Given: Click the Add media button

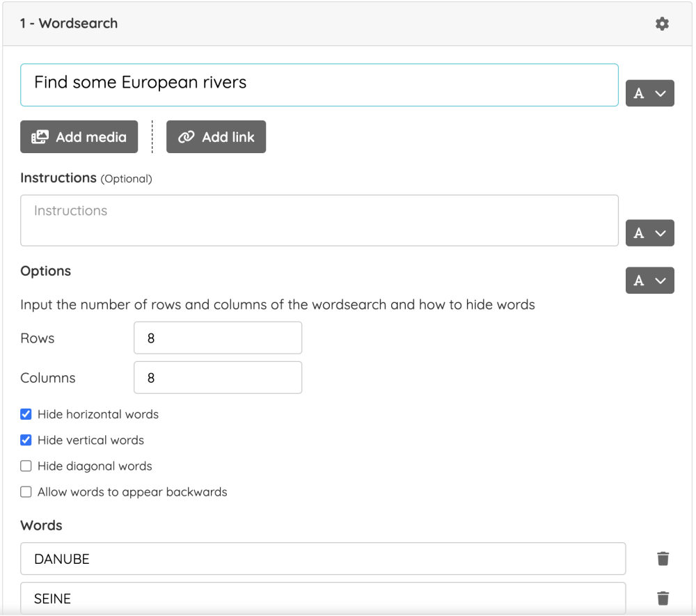Looking at the screenshot, I should (79, 136).
